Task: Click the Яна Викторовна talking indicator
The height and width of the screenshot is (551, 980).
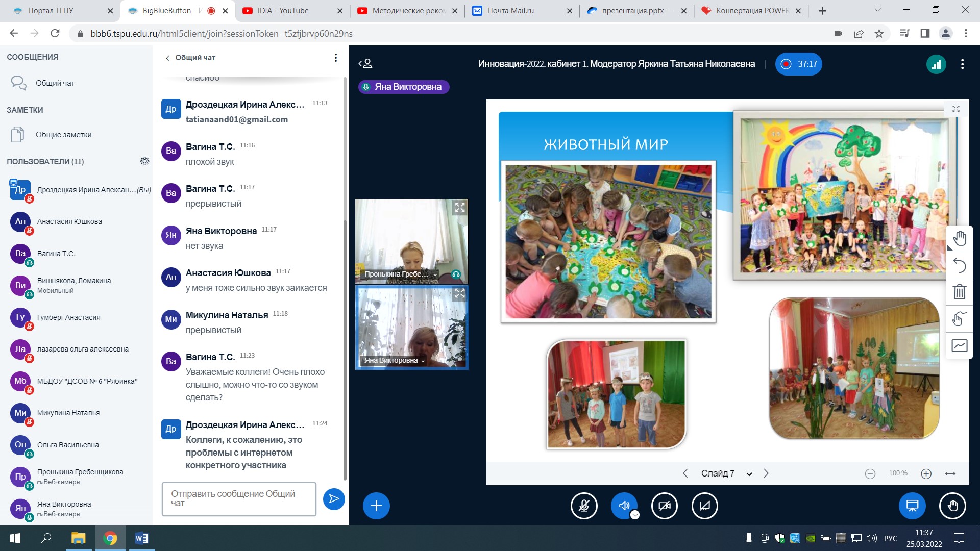Action: [404, 87]
